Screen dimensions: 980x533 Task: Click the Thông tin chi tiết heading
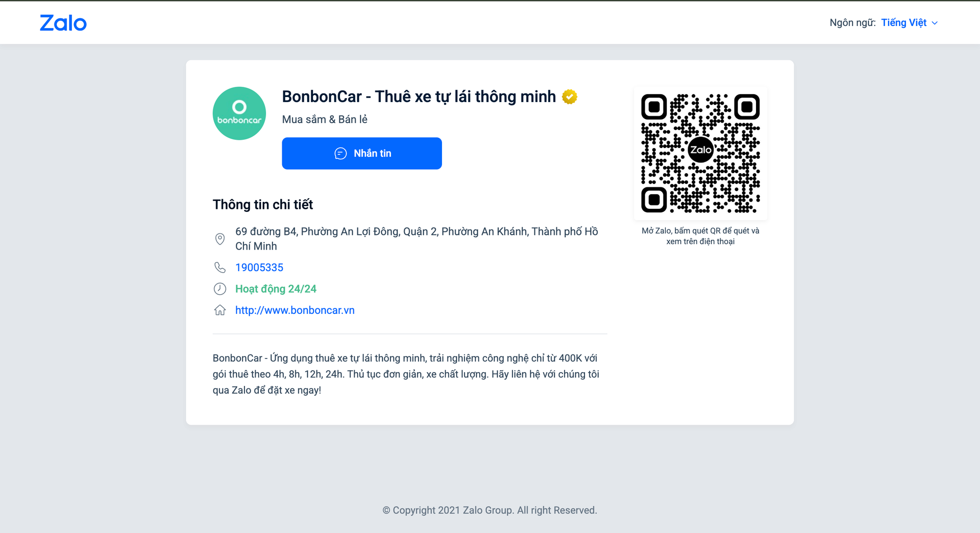(263, 204)
